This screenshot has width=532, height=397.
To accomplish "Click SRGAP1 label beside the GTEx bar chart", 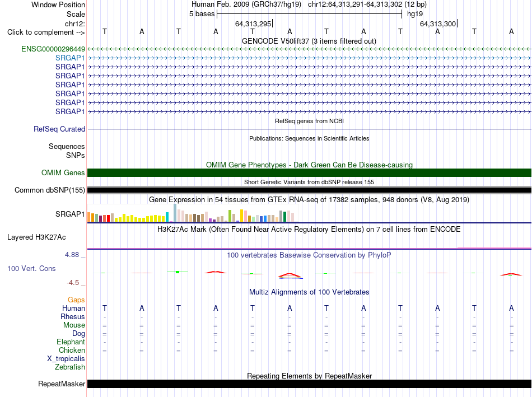I will point(70,214).
